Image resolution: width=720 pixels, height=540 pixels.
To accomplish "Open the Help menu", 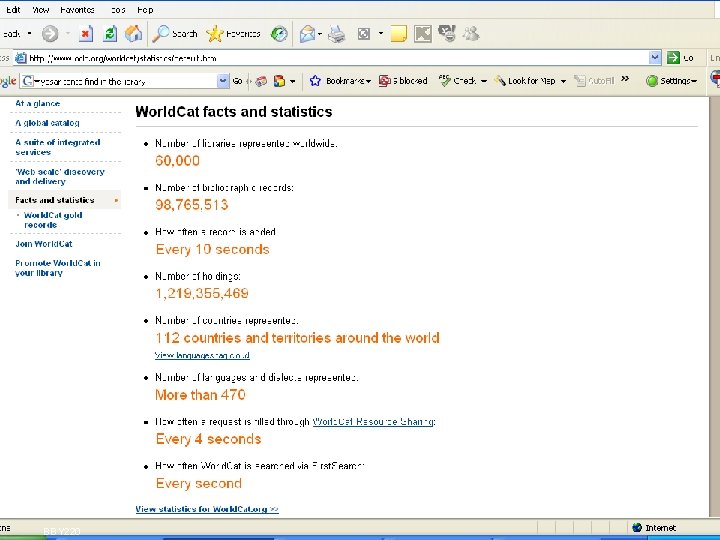I will tap(145, 10).
